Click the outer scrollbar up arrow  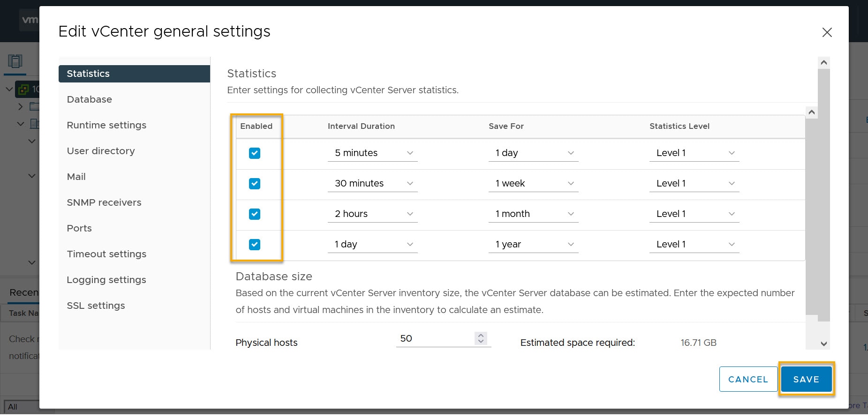823,63
